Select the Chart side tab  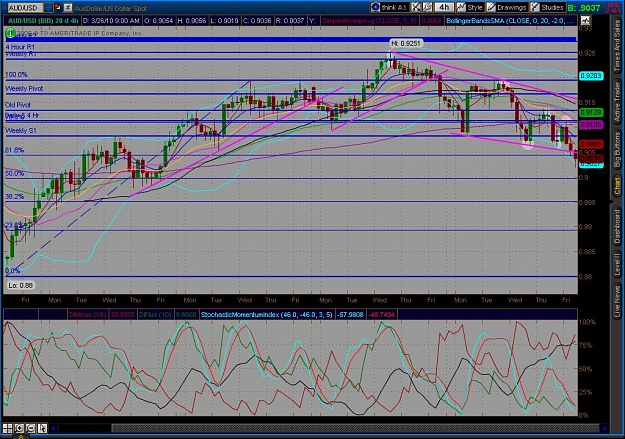617,186
